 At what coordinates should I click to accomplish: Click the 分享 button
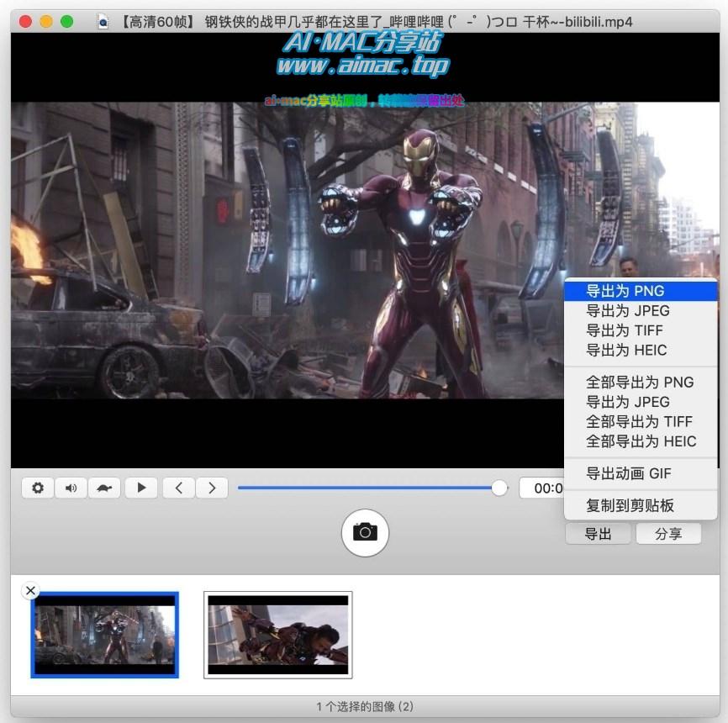(x=668, y=534)
